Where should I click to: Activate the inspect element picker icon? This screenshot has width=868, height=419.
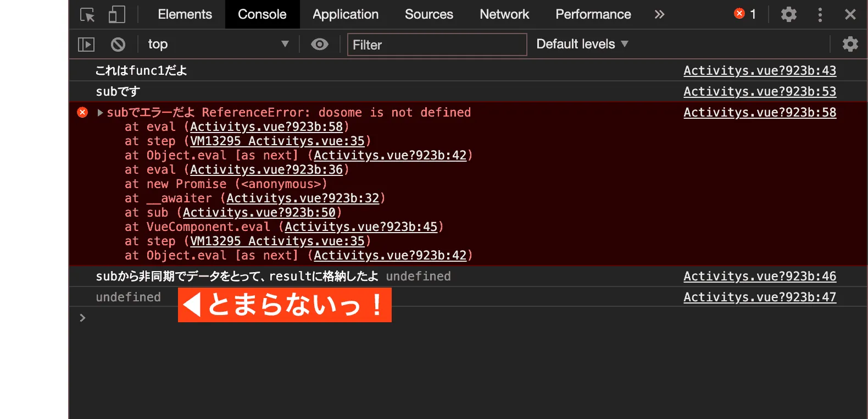[87, 14]
